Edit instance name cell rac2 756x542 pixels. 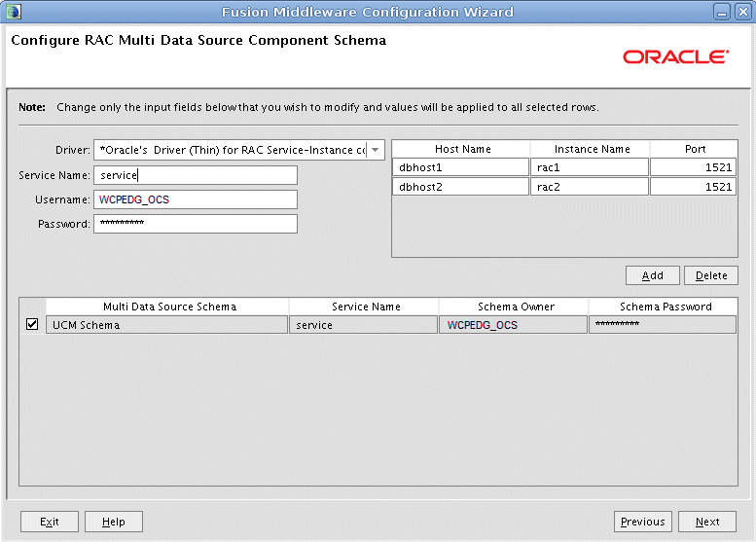[590, 187]
